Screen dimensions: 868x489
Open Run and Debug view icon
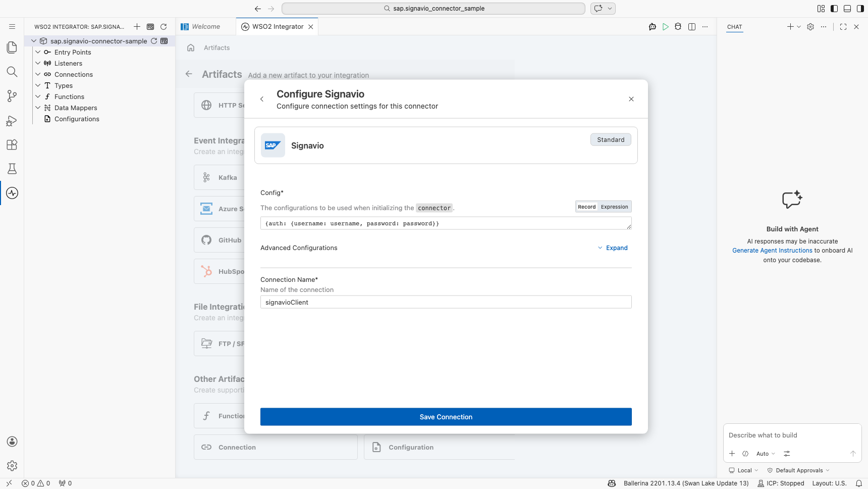12,120
